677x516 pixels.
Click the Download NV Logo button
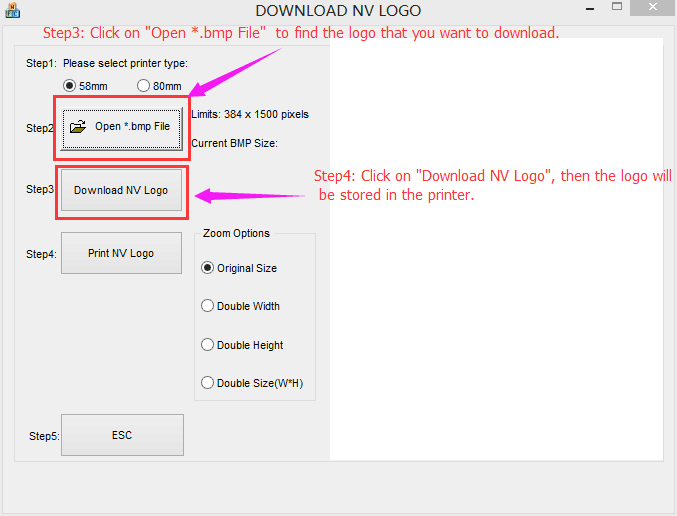(121, 190)
